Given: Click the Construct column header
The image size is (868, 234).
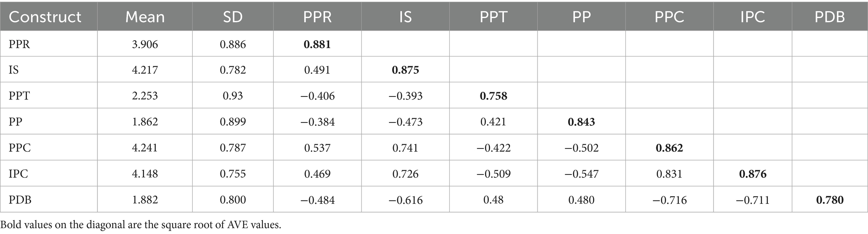Looking at the screenshot, I should coord(45,17).
